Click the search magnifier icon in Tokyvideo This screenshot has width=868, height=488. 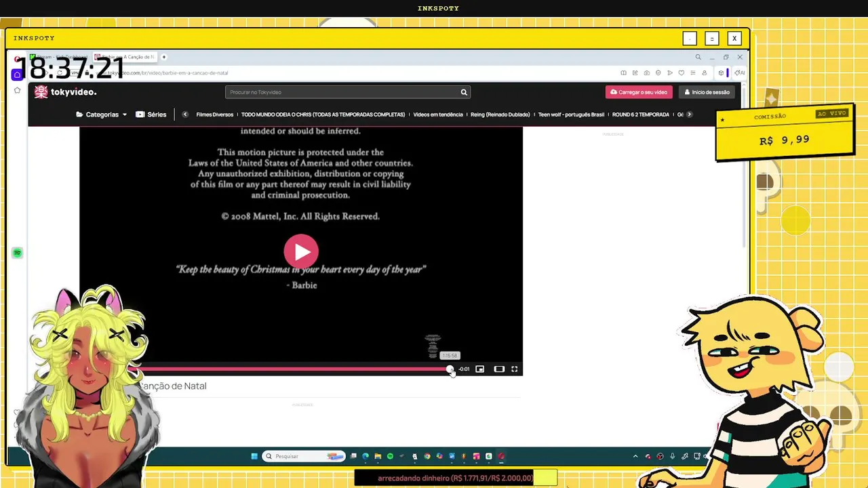pyautogui.click(x=464, y=92)
